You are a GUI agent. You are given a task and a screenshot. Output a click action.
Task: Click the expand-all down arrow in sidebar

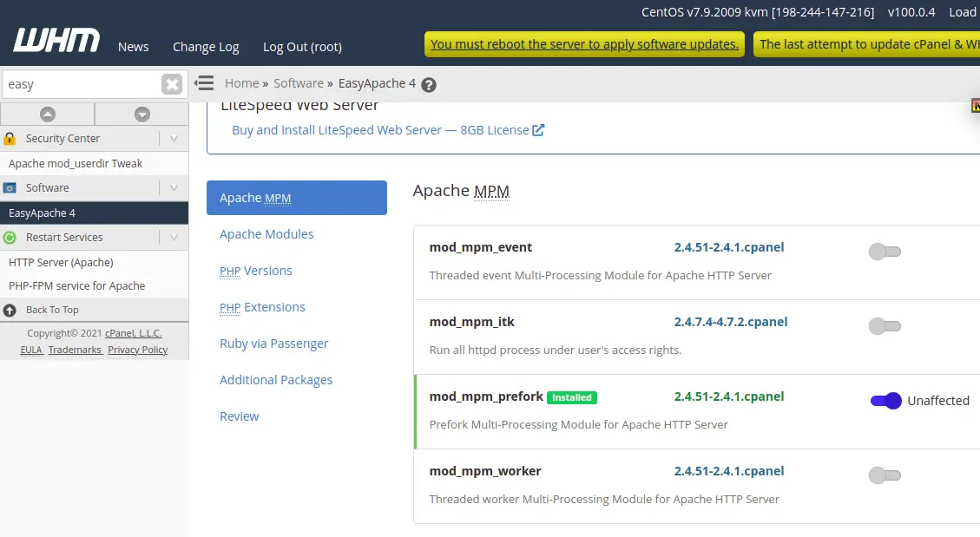point(141,115)
